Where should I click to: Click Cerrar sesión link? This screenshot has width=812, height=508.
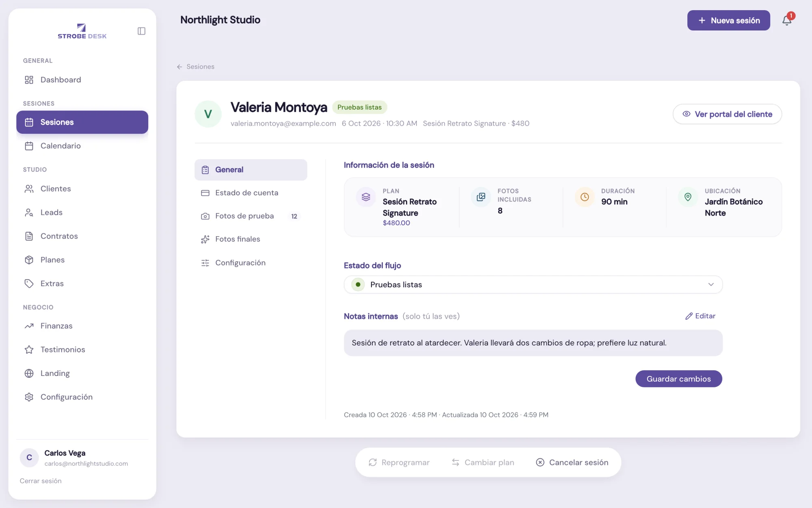[x=41, y=481]
